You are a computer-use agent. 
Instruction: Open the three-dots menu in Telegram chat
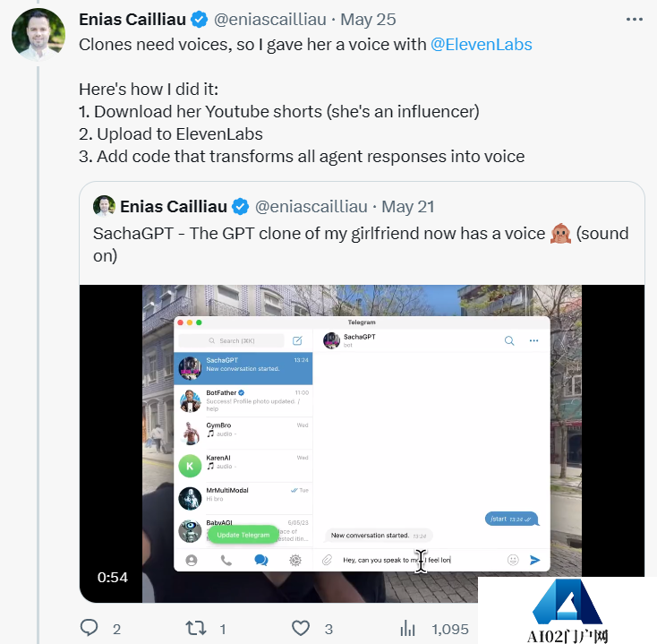coord(534,340)
